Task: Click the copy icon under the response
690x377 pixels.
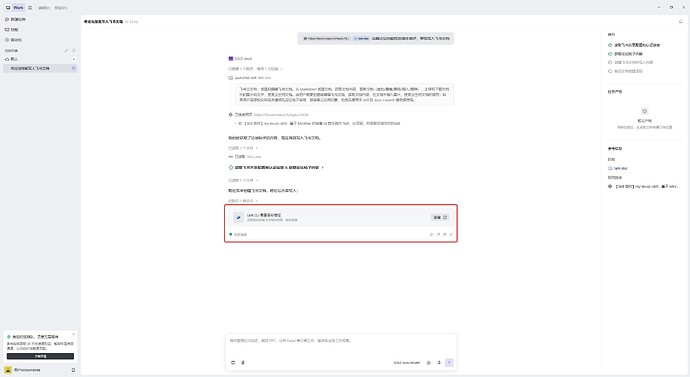Action: [x=444, y=234]
